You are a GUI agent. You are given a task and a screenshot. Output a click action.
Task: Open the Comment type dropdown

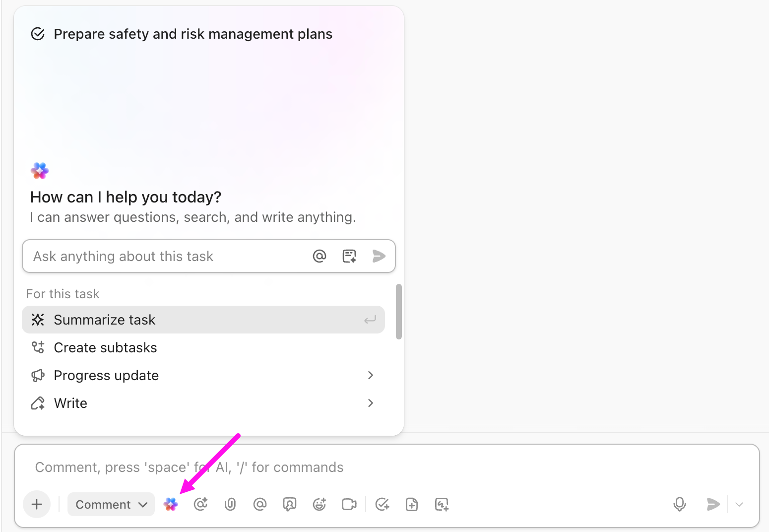(111, 504)
